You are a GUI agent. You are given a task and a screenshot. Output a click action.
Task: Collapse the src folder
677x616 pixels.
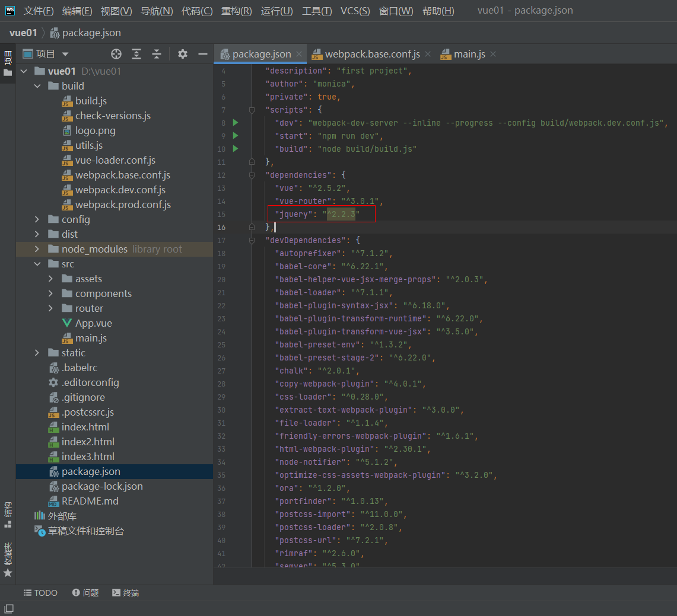(37, 264)
